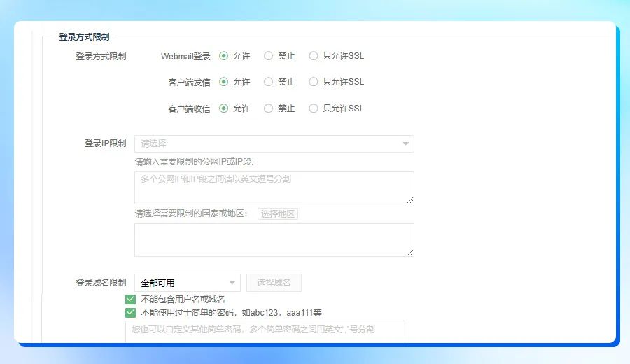Expand the 全部可用 domain restriction dropdown
This screenshot has height=364, width=630.
point(187,283)
